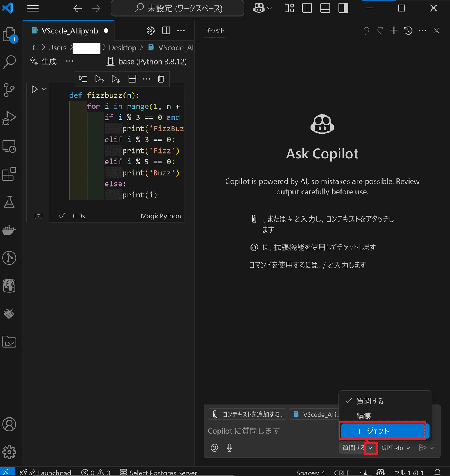Open the notebook settings gear icon

[151, 31]
